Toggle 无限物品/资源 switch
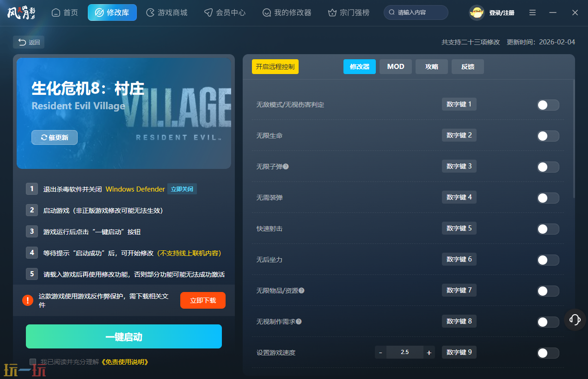Image resolution: width=588 pixels, height=379 pixels. point(548,291)
